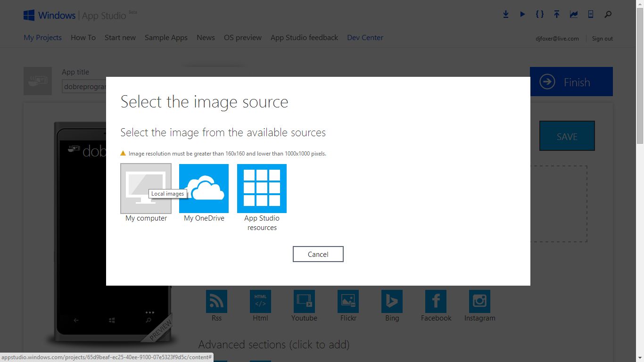
Task: Click the magnifier search icon in header
Action: 608,15
